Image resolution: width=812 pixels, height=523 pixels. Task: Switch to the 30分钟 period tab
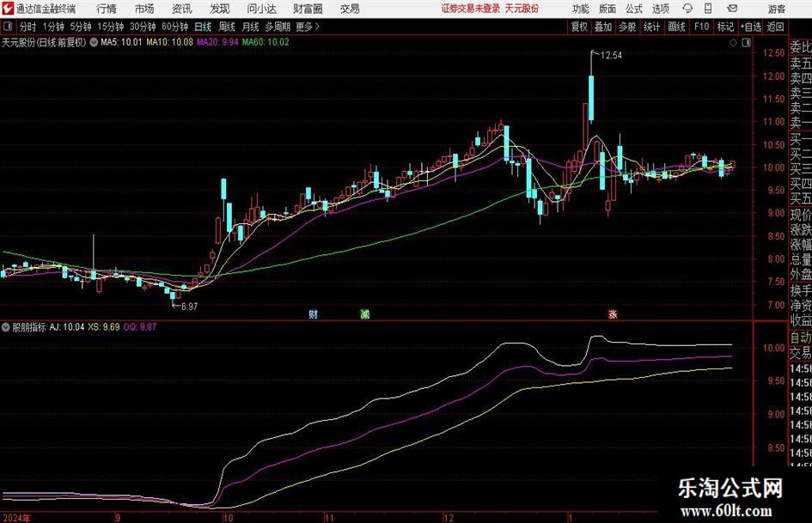143,27
